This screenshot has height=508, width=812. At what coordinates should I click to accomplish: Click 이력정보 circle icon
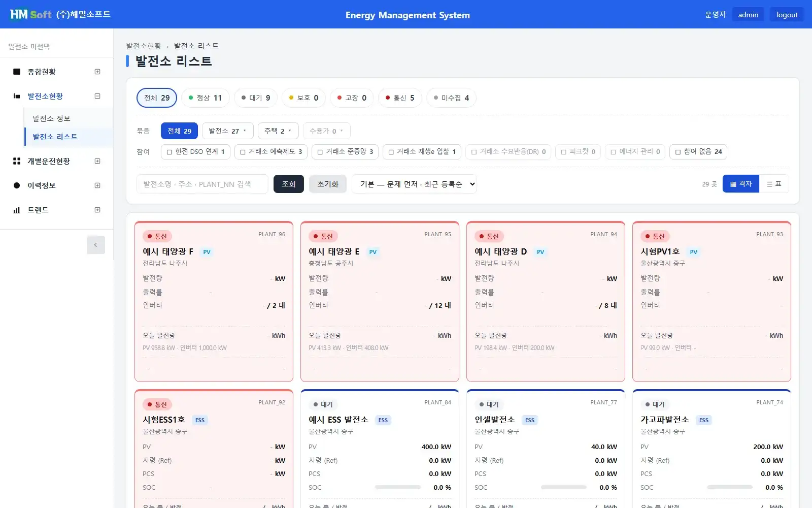click(17, 185)
